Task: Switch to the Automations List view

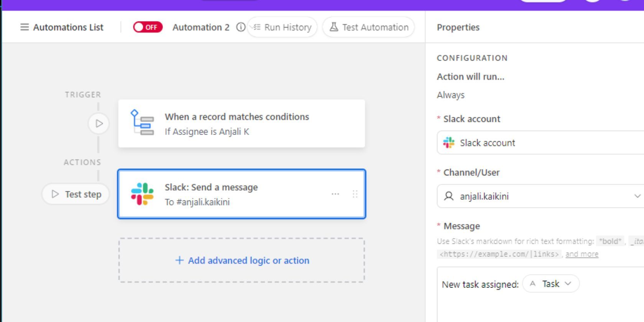Action: click(68, 27)
